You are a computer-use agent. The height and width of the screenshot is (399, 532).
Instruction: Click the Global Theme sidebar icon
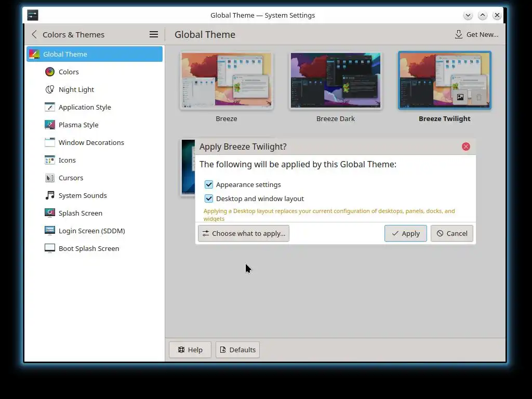(34, 54)
